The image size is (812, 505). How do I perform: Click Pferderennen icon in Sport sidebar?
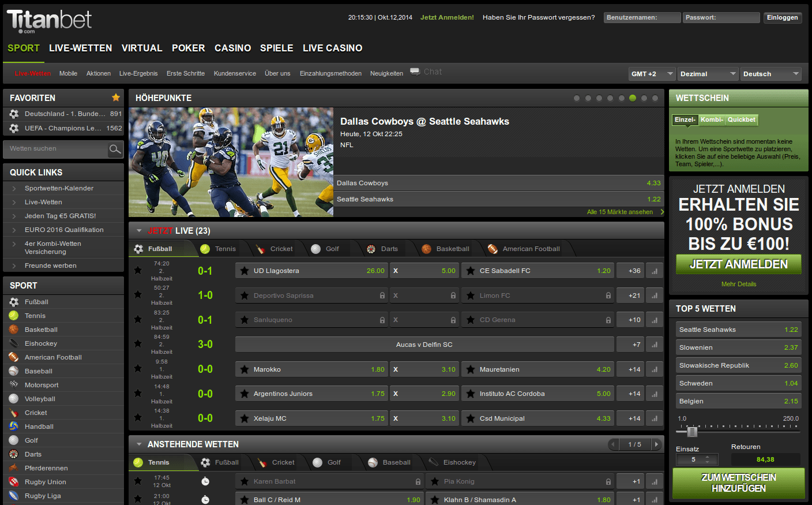14,468
